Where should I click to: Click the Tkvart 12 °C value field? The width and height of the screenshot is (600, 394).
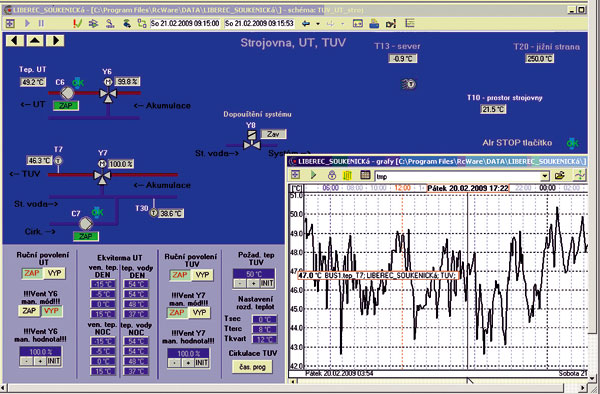[264, 340]
